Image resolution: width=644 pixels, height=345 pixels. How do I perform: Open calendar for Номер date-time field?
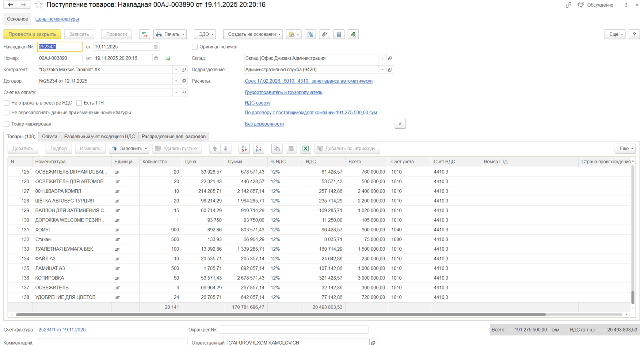tap(156, 58)
